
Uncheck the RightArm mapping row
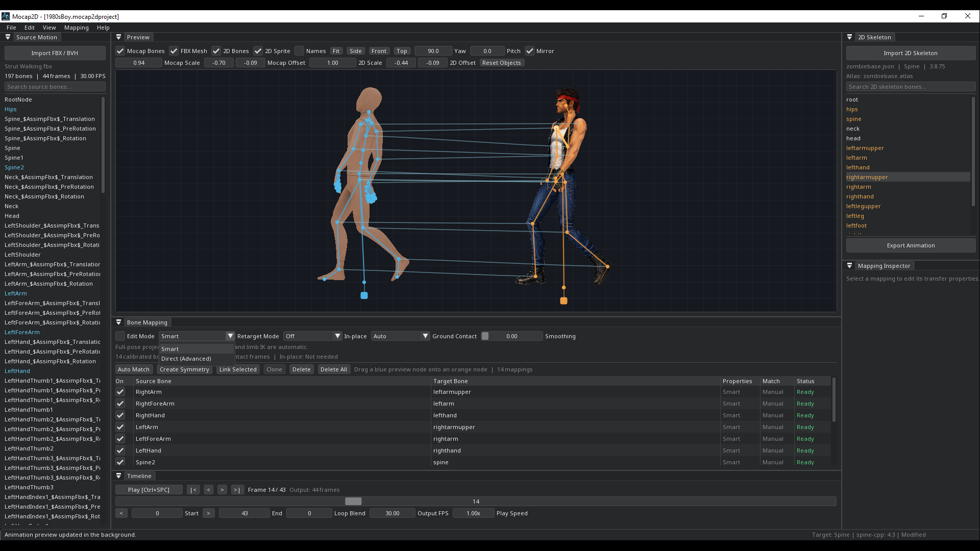tap(120, 392)
